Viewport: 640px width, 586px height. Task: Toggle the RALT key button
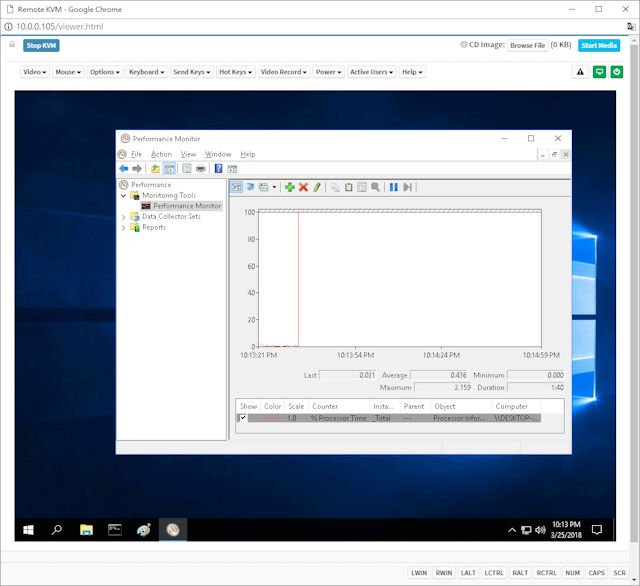(x=520, y=573)
